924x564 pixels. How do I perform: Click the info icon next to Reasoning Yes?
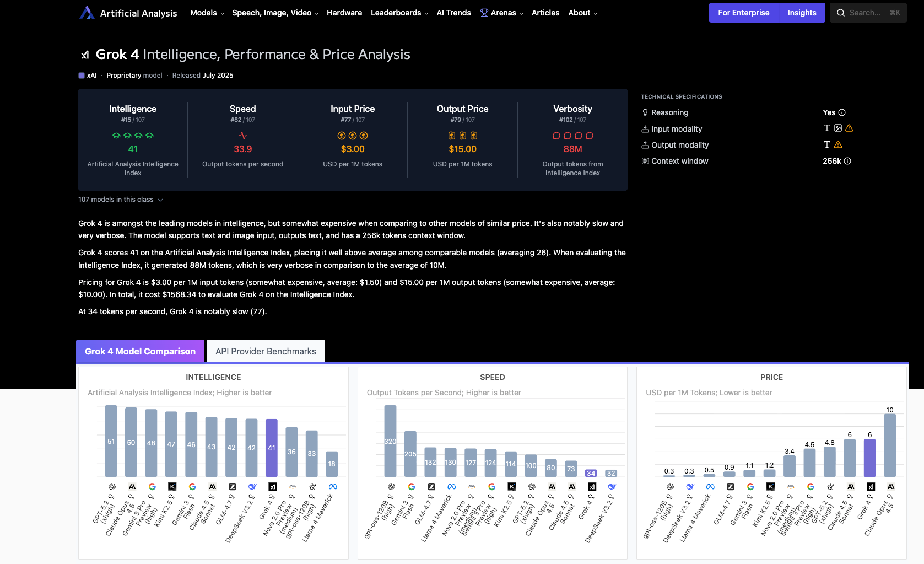pos(842,112)
